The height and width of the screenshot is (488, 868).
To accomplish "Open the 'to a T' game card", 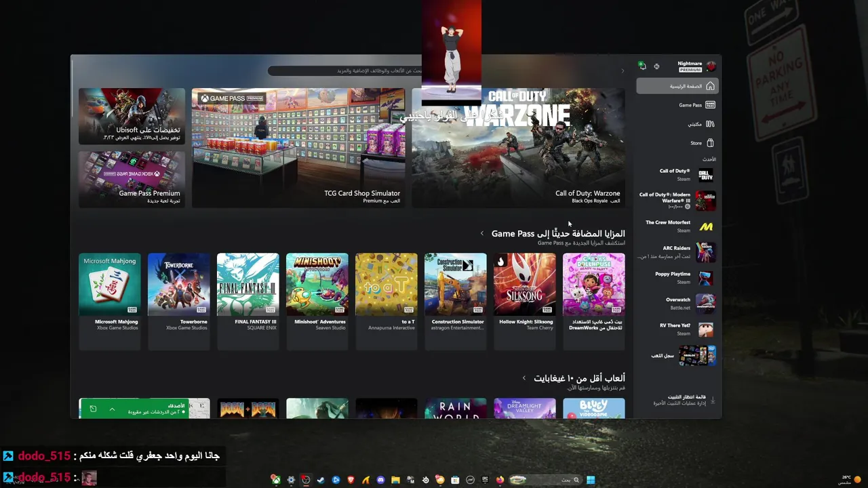I will coord(387,300).
